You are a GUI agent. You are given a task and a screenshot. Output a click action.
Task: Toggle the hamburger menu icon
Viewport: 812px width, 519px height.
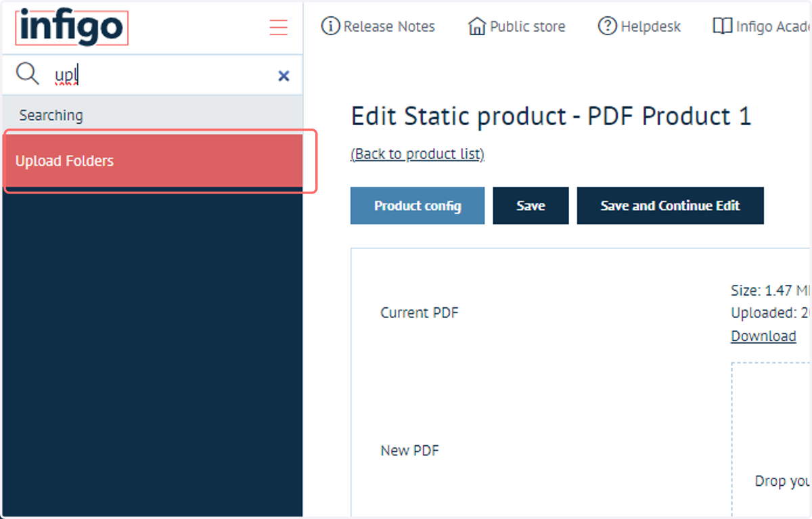tap(278, 27)
